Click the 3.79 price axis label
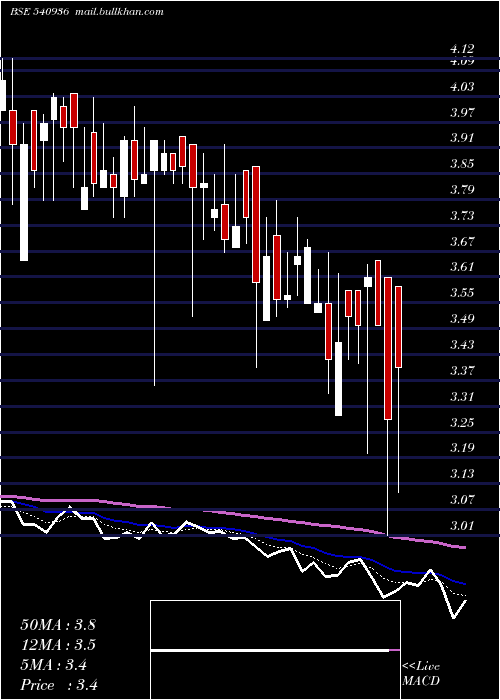Screen dimensions: 500x700 click(x=462, y=190)
